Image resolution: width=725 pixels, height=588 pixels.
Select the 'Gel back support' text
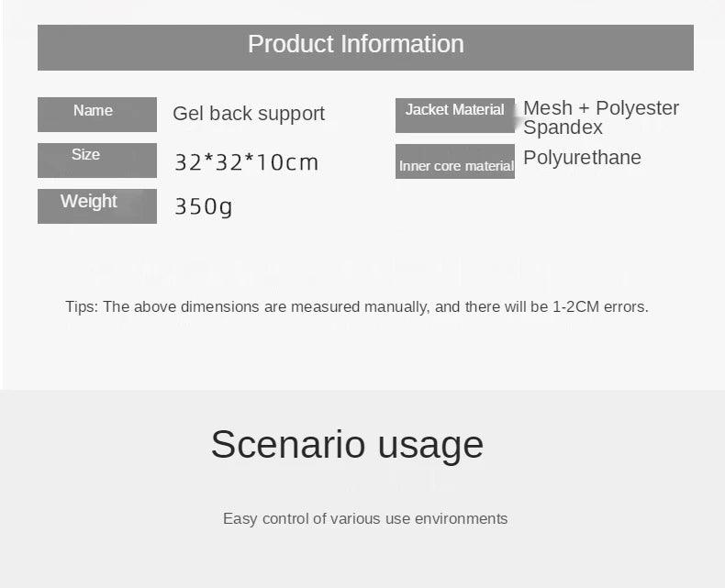pyautogui.click(x=249, y=114)
